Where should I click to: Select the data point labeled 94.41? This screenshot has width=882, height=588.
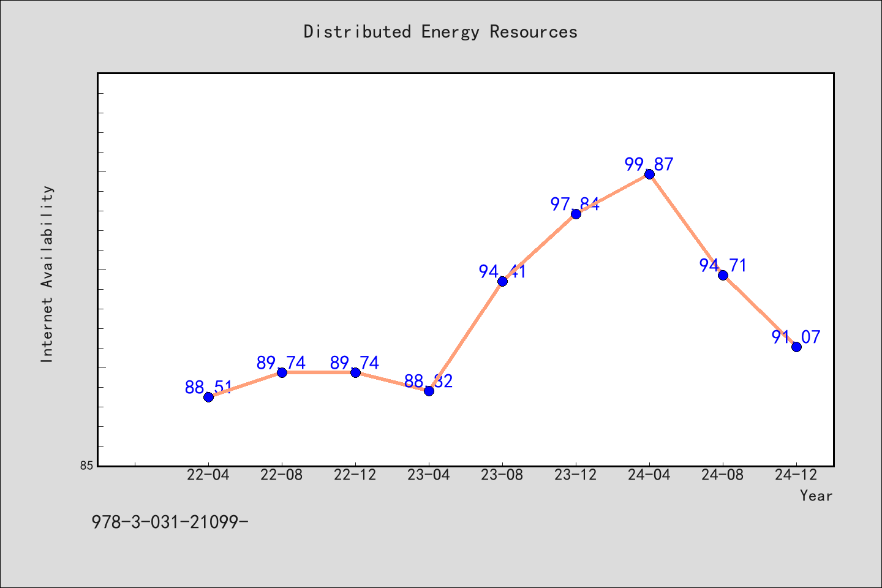[502, 281]
